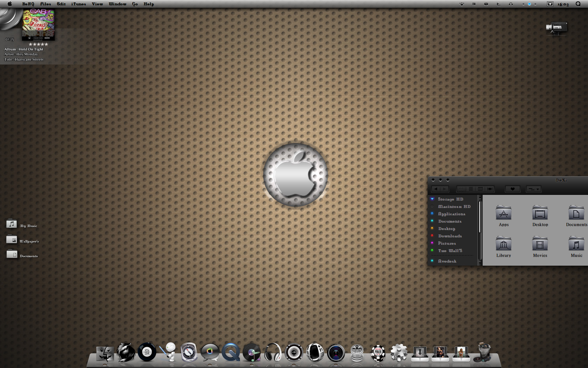The width and height of the screenshot is (588, 368).
Task: Open the Edit menu
Action: tap(61, 4)
